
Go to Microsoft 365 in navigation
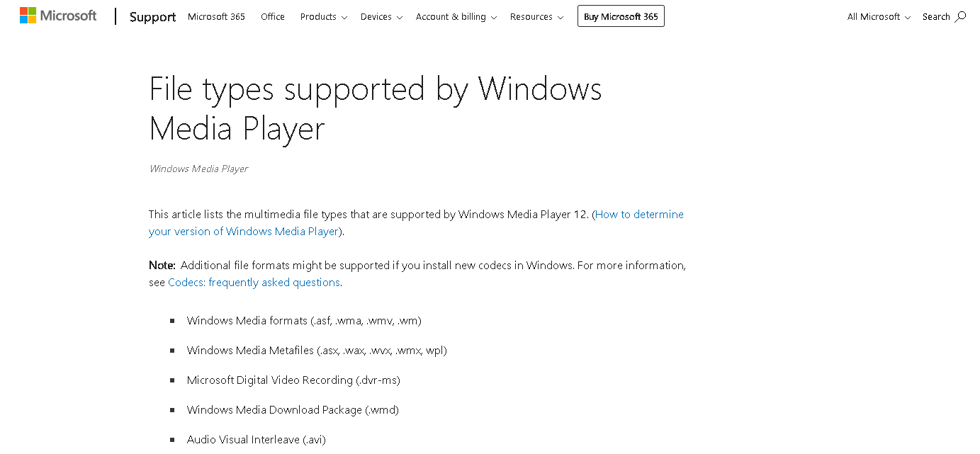tap(216, 16)
